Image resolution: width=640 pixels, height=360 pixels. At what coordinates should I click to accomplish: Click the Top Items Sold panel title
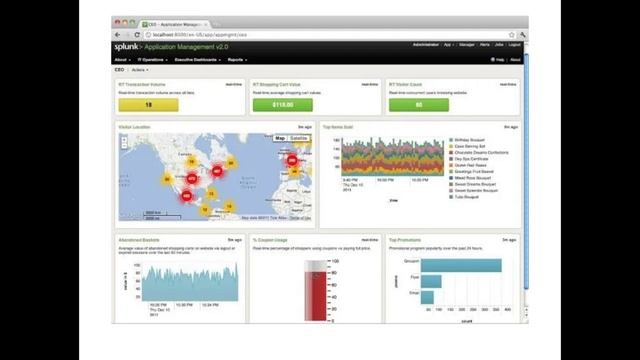pos(338,127)
